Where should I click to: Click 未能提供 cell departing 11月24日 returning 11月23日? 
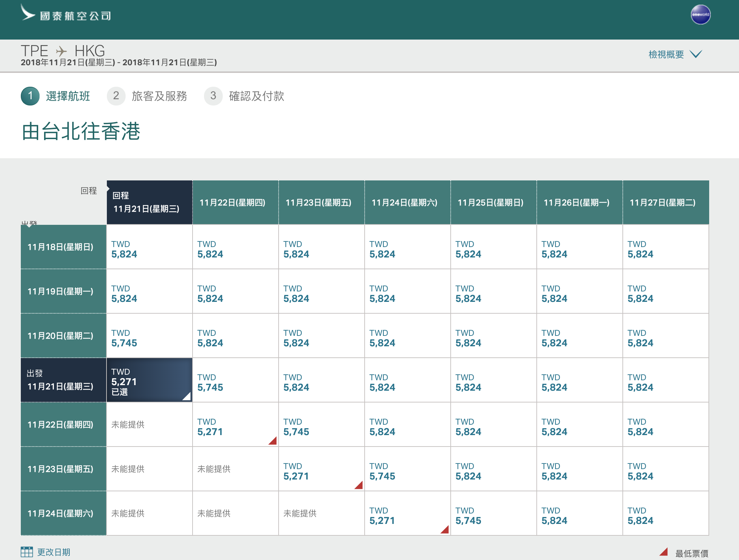coord(322,513)
